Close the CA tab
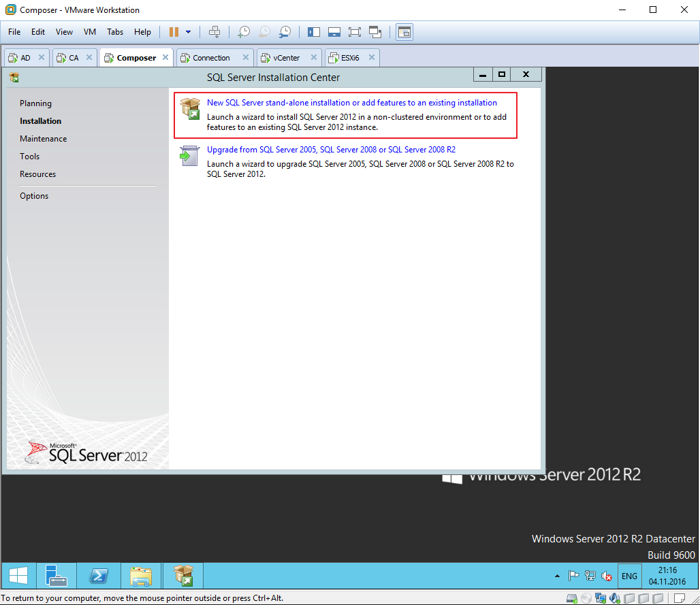The height and width of the screenshot is (605, 700). point(89,57)
